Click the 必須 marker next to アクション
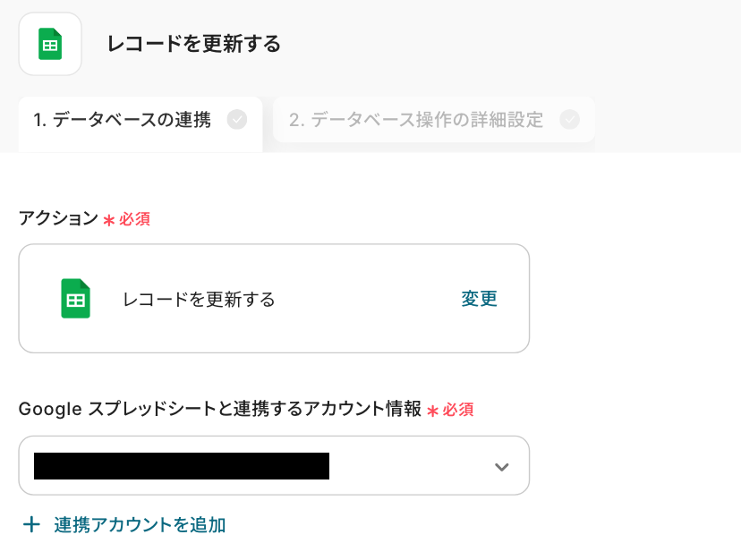Image resolution: width=741 pixels, height=560 pixels. coord(135,219)
